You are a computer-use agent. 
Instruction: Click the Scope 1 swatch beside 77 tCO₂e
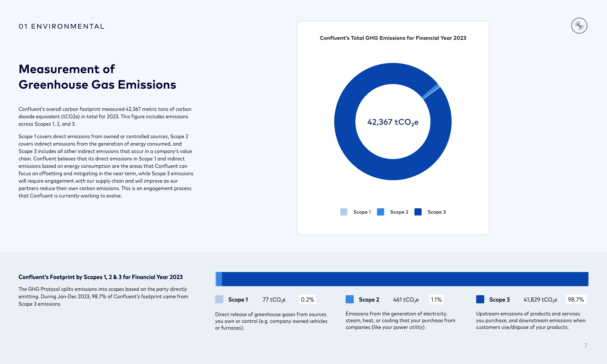(219, 299)
